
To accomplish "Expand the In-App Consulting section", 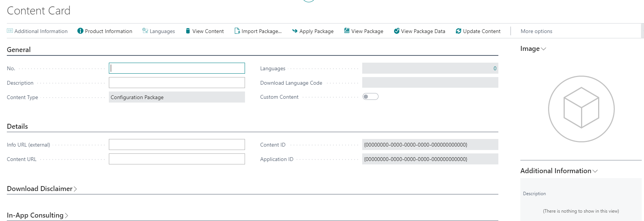I will pos(66,216).
